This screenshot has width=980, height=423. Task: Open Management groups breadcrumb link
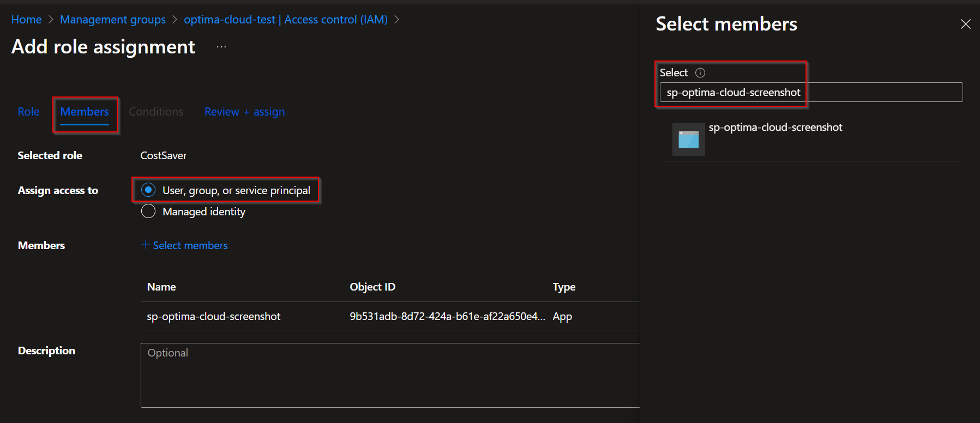pyautogui.click(x=113, y=20)
